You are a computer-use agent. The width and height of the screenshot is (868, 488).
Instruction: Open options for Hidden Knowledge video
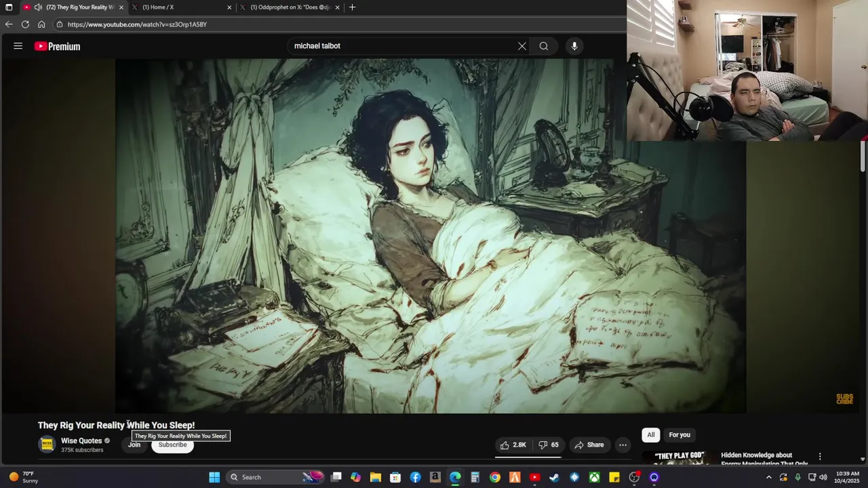820,457
